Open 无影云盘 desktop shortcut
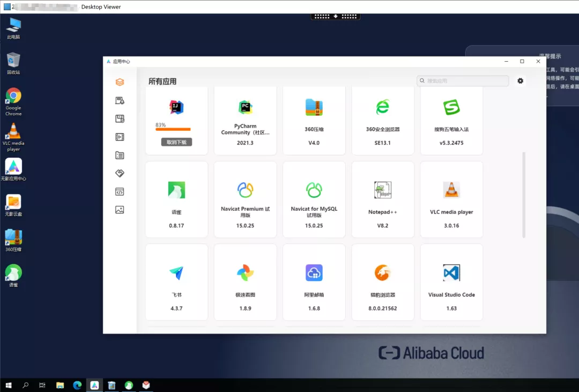 point(13,205)
